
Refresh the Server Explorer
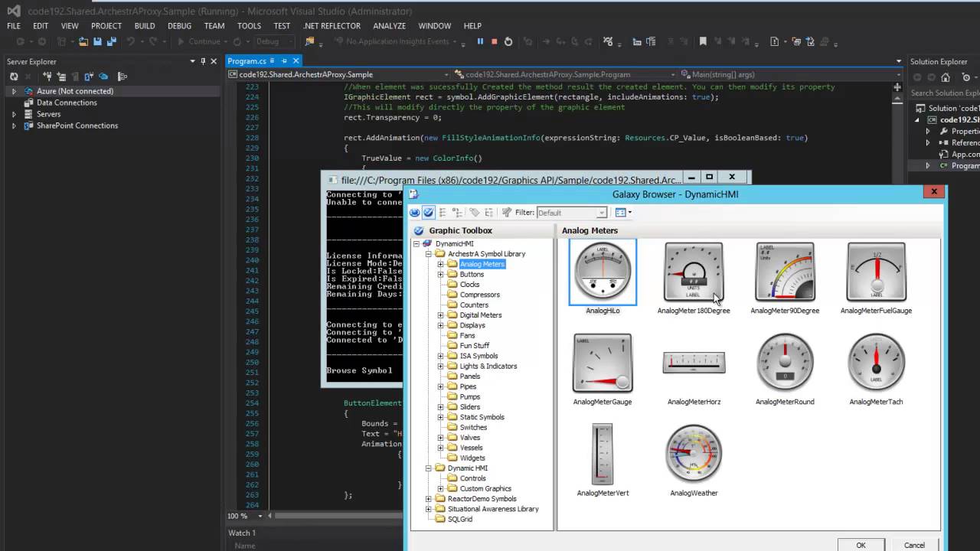click(x=14, y=77)
